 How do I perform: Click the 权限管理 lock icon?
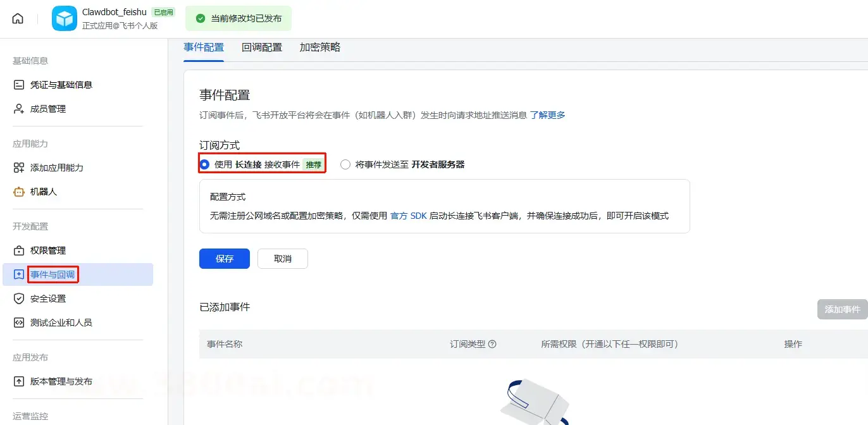click(19, 250)
